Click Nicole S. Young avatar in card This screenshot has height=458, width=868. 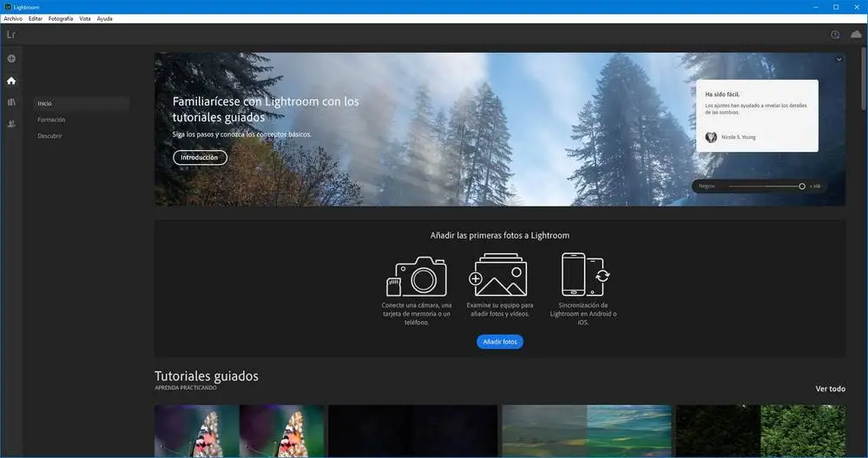point(711,137)
